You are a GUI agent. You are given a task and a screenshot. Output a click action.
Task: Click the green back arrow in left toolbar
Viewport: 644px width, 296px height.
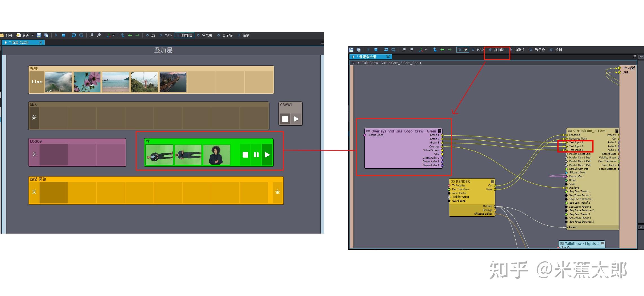tap(130, 35)
